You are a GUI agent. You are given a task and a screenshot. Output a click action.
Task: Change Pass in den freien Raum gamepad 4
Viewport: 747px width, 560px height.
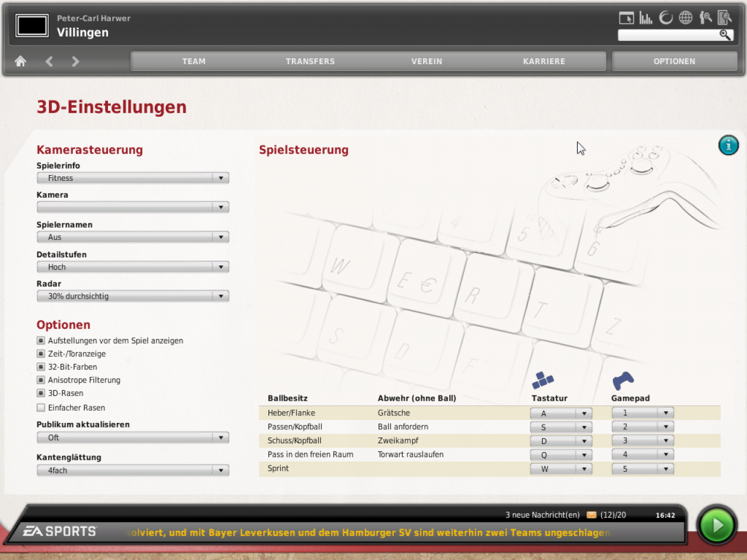click(643, 454)
